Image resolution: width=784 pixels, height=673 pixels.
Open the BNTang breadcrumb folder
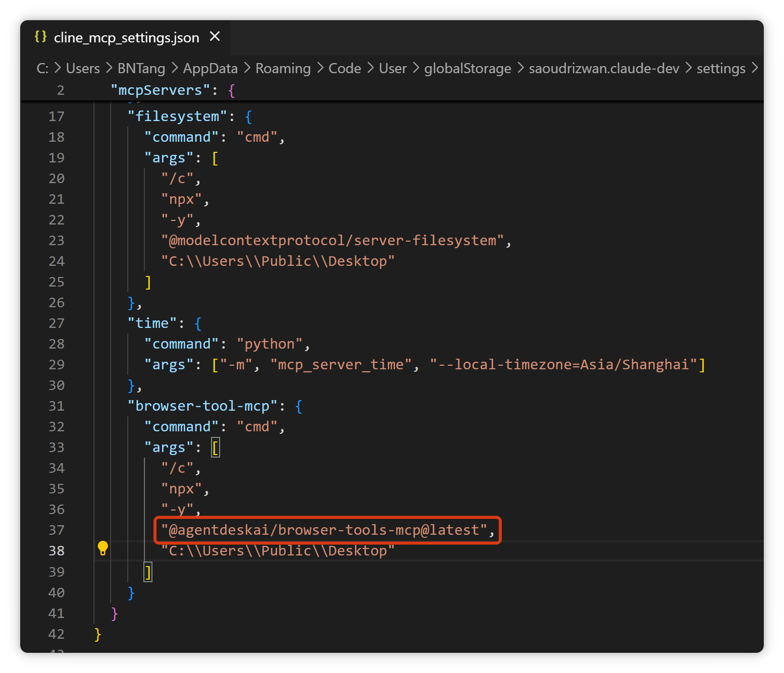click(x=141, y=68)
